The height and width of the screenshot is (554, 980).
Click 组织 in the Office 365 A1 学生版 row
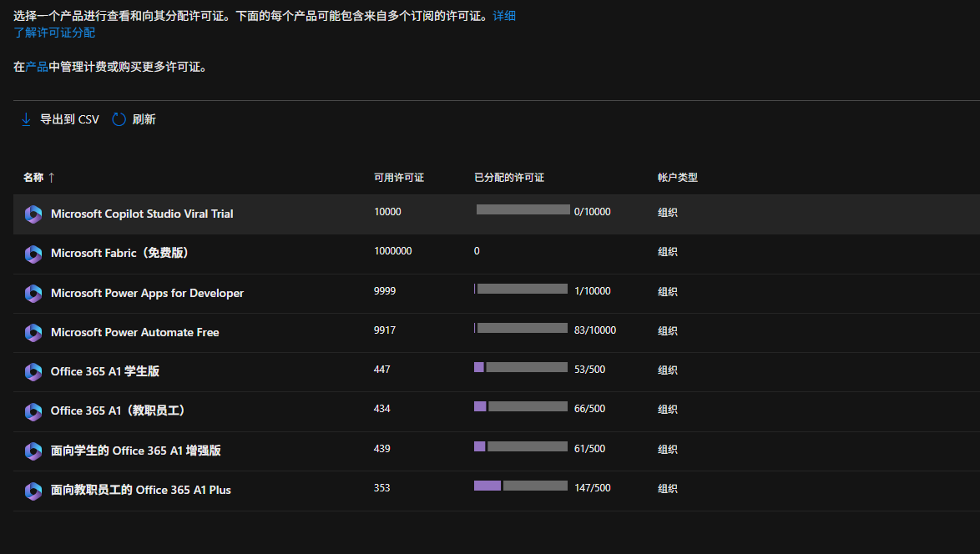coord(668,370)
